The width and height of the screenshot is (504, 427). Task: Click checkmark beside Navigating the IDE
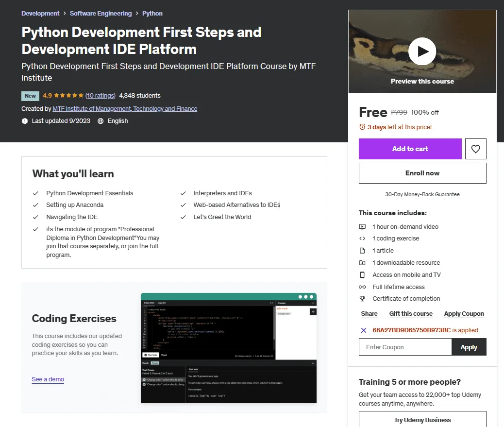pyautogui.click(x=35, y=217)
